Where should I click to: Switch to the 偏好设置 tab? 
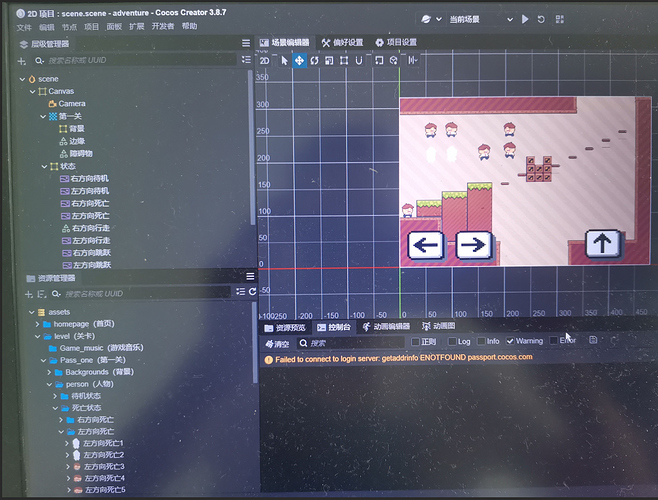pyautogui.click(x=342, y=42)
